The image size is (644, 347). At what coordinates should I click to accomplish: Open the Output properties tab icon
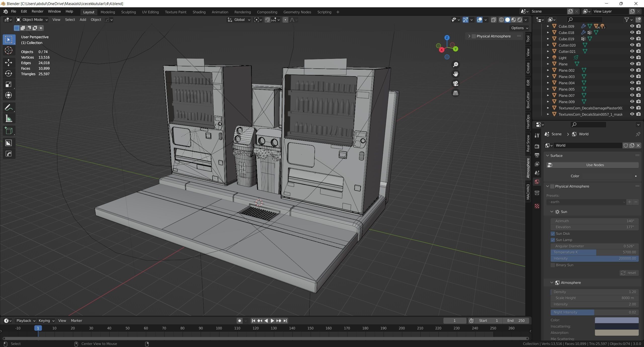pyautogui.click(x=537, y=155)
